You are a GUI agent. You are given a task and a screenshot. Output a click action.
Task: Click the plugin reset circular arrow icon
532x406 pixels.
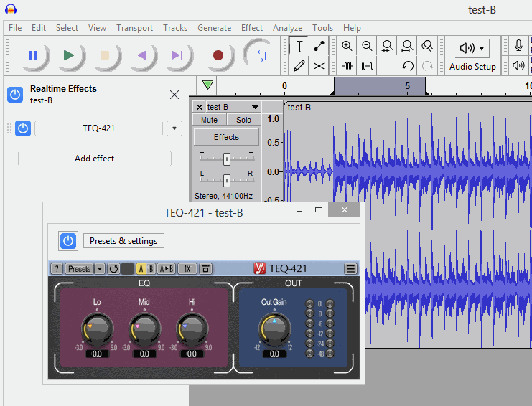(x=113, y=269)
